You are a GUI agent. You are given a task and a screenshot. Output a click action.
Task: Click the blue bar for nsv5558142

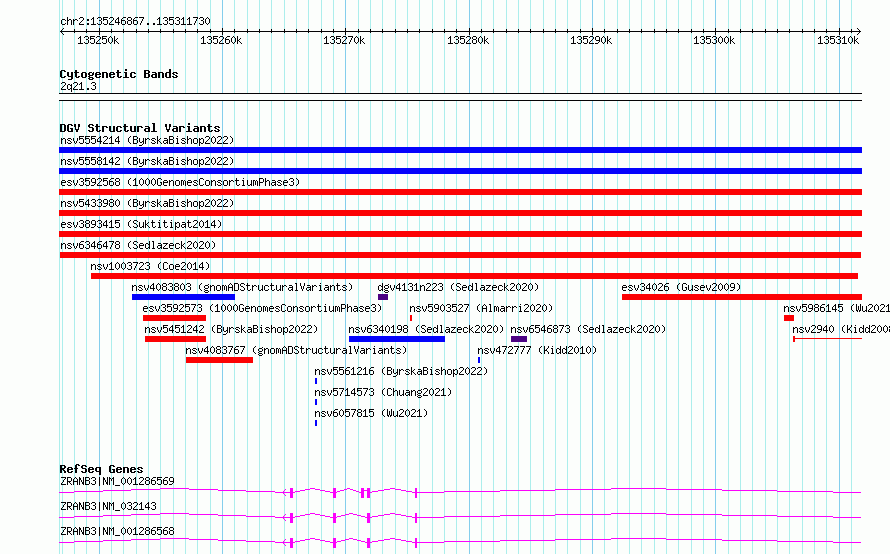(x=460, y=171)
